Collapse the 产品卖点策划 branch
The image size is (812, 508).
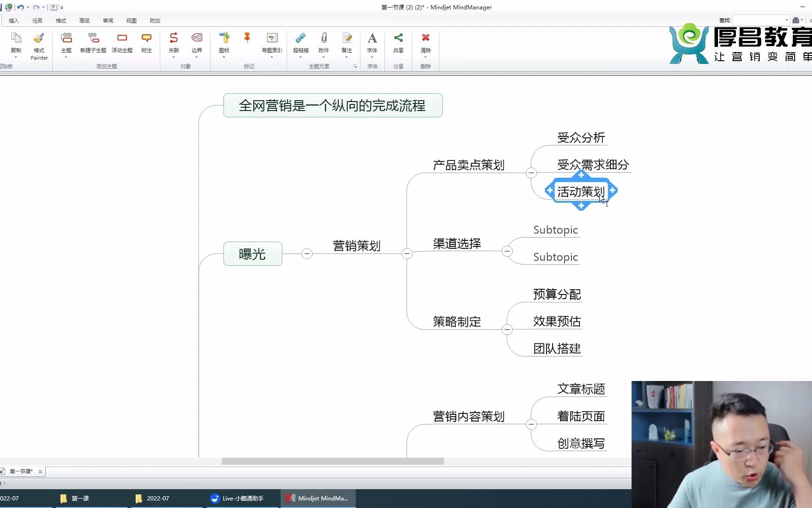pos(531,173)
